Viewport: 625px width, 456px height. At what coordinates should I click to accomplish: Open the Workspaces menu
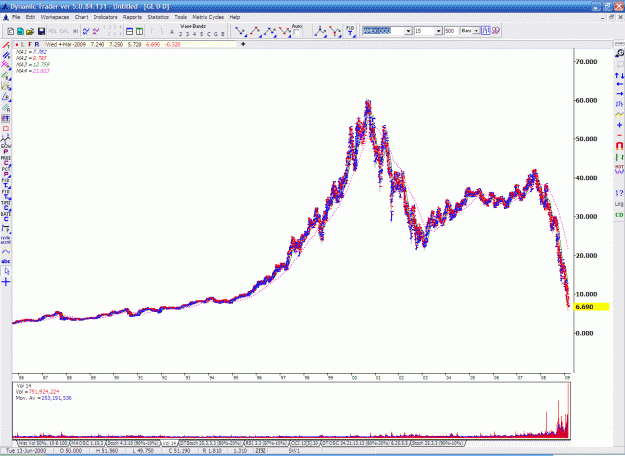pos(55,17)
